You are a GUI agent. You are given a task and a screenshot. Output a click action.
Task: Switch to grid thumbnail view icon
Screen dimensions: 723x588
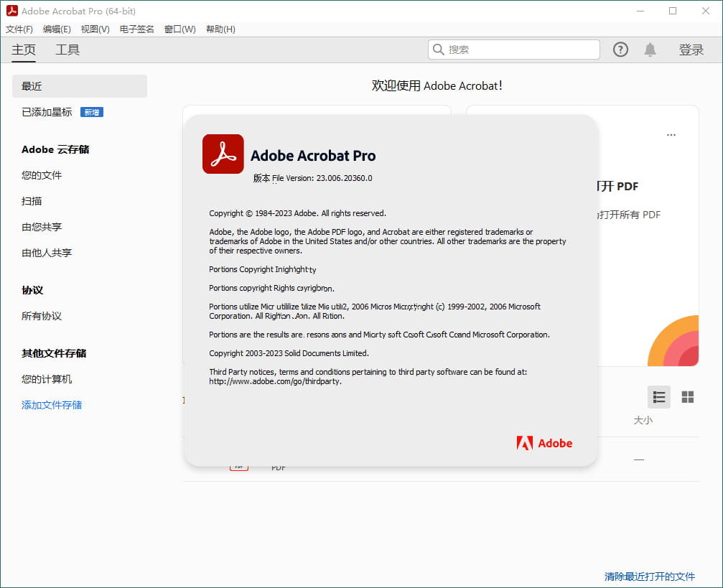click(687, 397)
